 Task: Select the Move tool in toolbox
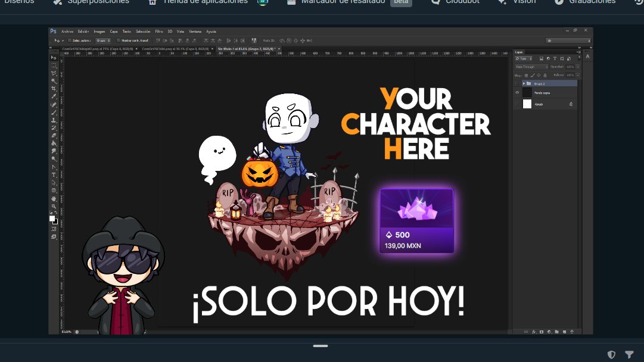(54, 58)
